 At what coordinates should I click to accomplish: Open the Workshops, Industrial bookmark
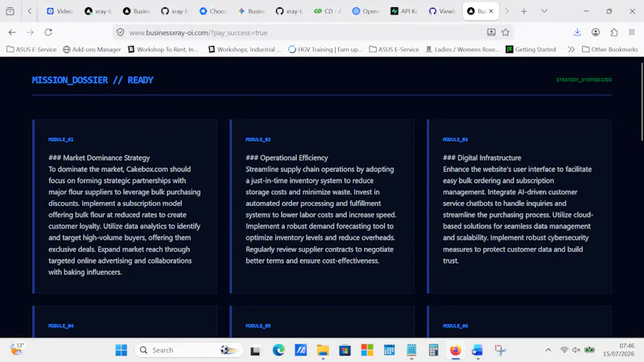tap(245, 49)
